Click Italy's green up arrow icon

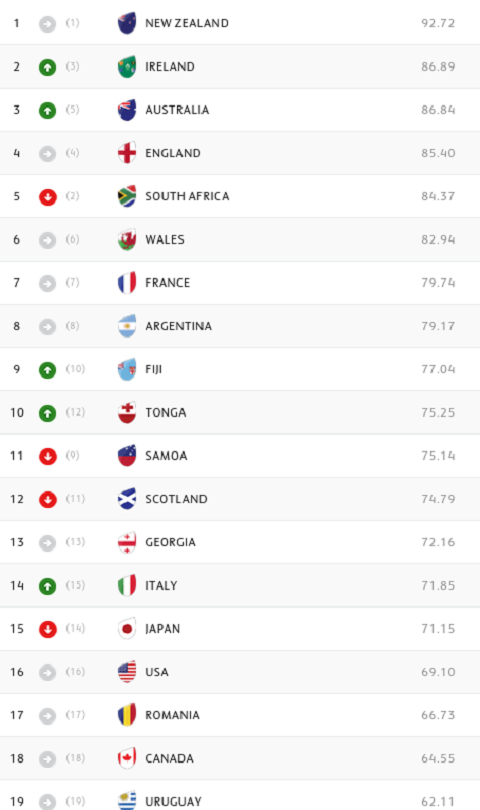coord(48,586)
